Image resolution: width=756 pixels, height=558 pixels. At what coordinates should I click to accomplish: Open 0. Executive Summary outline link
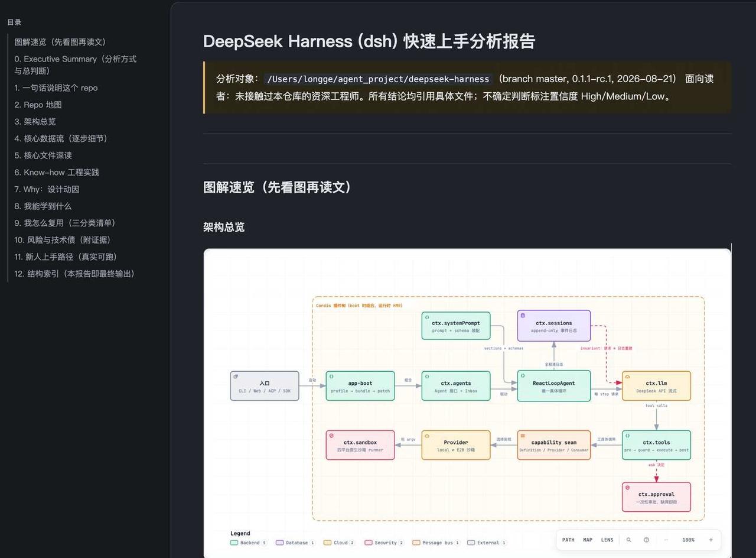76,64
